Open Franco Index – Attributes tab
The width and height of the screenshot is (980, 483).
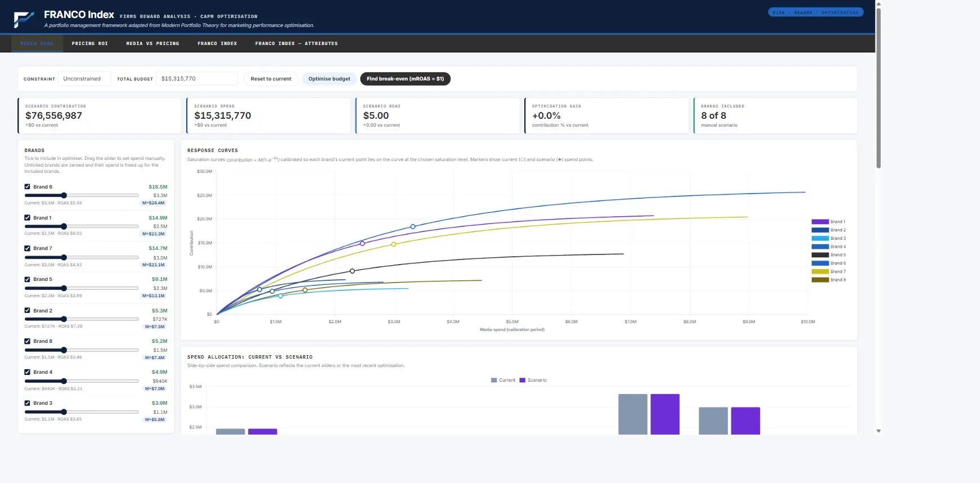pyautogui.click(x=296, y=43)
